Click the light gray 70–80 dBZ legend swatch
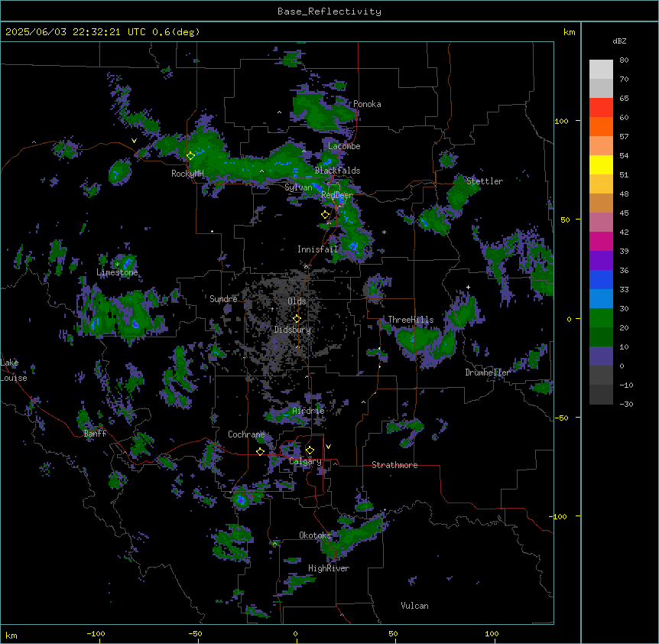This screenshot has width=659, height=644. (601, 70)
